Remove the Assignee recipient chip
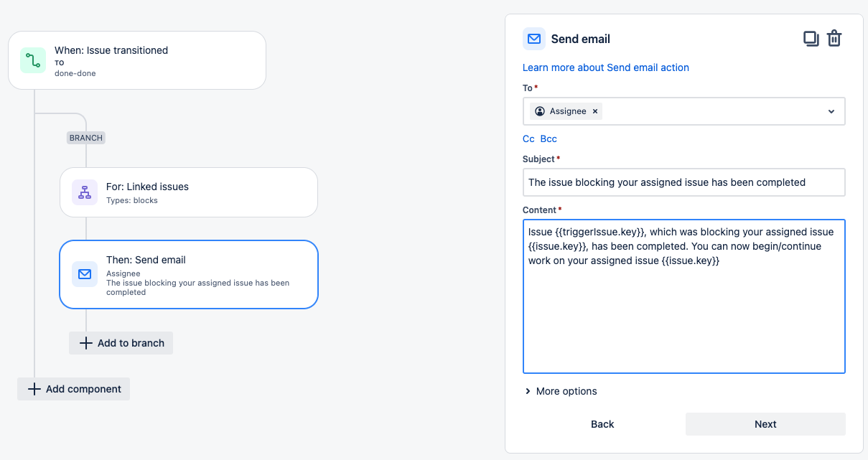Screen dimensions: 868x460 (x=595, y=111)
